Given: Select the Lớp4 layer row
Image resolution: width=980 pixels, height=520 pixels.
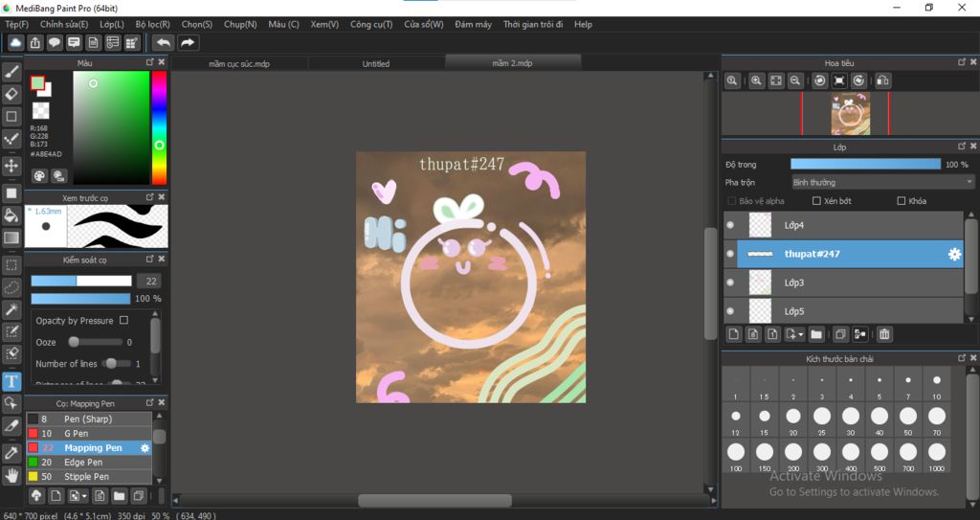Looking at the screenshot, I should tap(844, 225).
